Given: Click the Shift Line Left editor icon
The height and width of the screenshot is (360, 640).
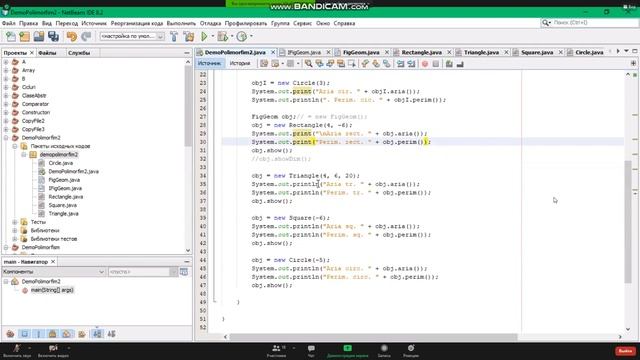Looking at the screenshot, I should [400, 64].
